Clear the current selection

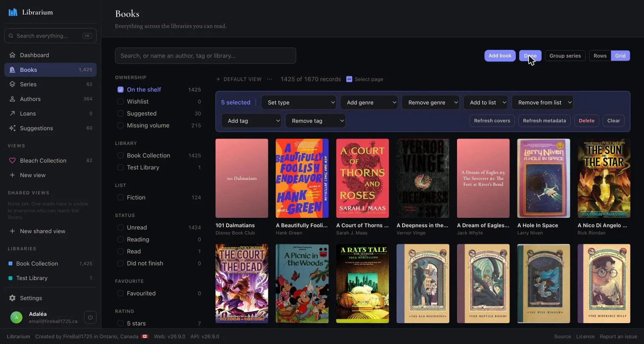(613, 121)
